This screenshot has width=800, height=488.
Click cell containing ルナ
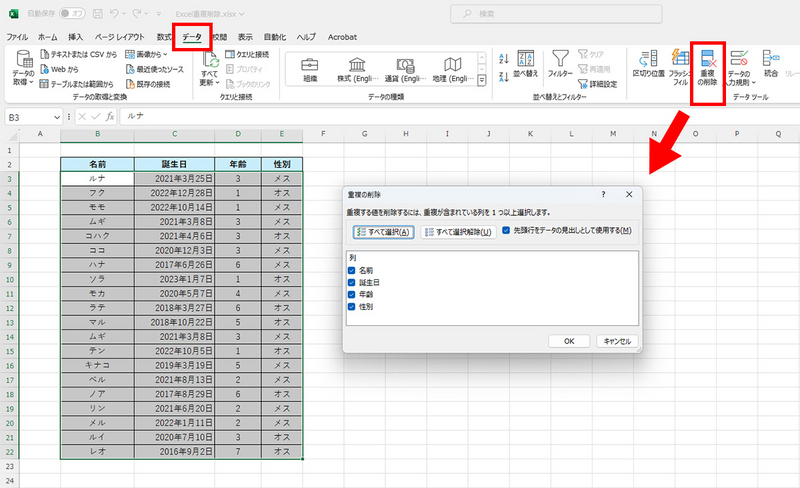tap(97, 179)
